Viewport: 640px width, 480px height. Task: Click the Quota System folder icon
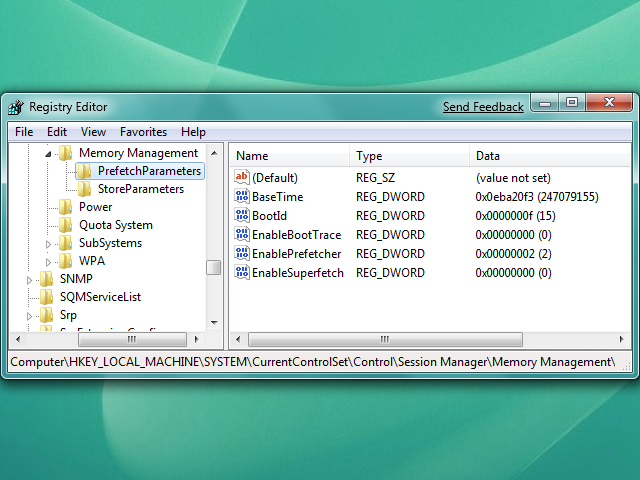coord(66,225)
